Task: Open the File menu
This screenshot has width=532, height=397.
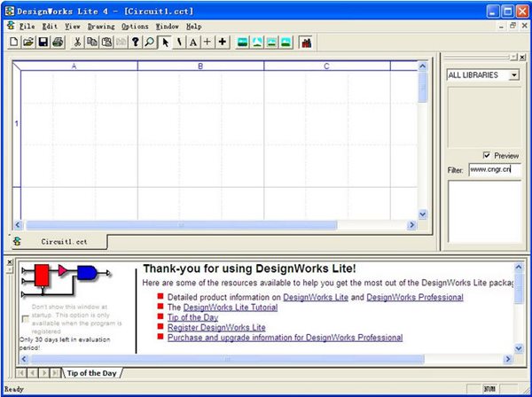Action: [x=27, y=26]
